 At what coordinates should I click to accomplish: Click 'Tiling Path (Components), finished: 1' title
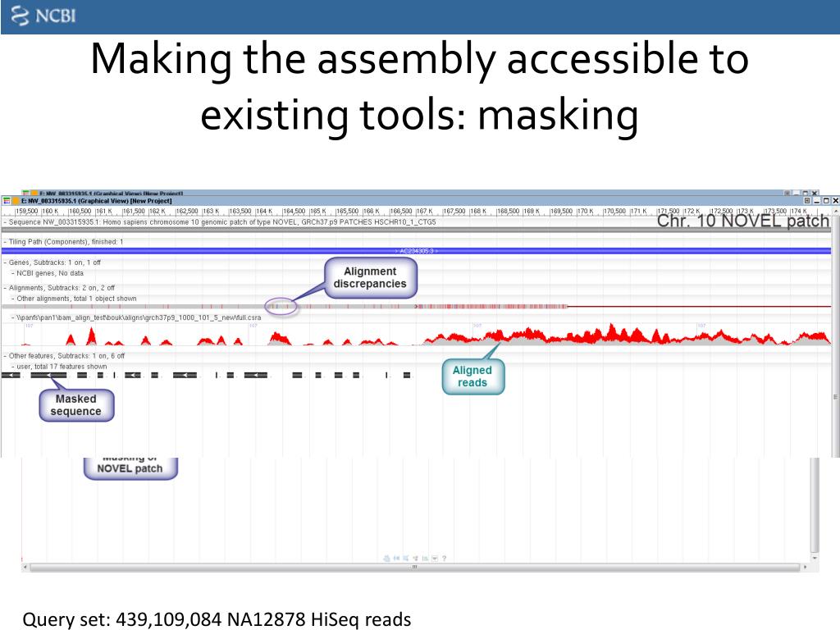(x=66, y=242)
